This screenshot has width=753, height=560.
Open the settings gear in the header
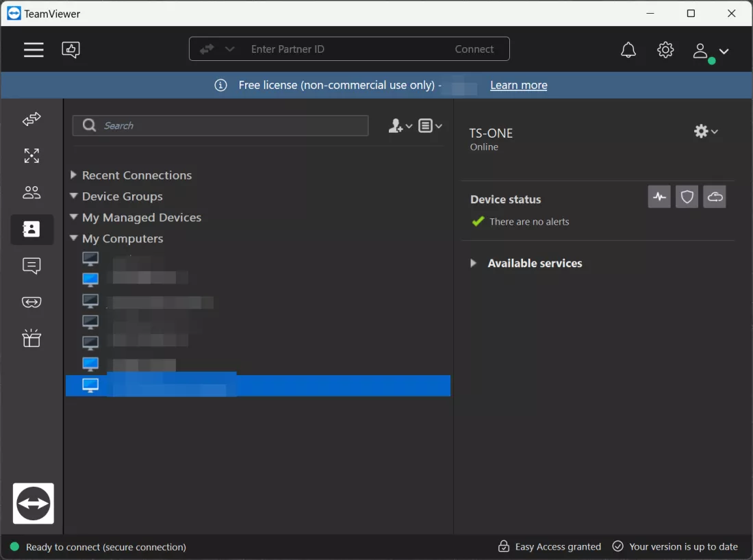tap(665, 50)
